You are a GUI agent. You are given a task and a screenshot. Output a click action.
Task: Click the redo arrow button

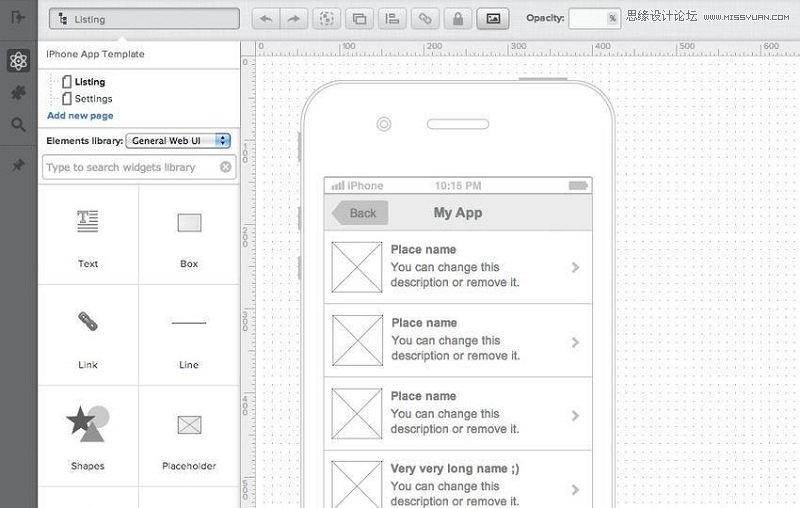click(x=293, y=19)
